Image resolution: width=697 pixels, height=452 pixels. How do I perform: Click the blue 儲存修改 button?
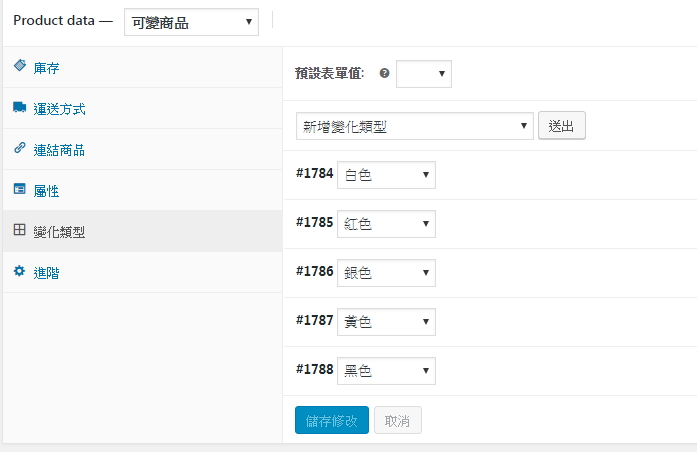pyautogui.click(x=332, y=420)
